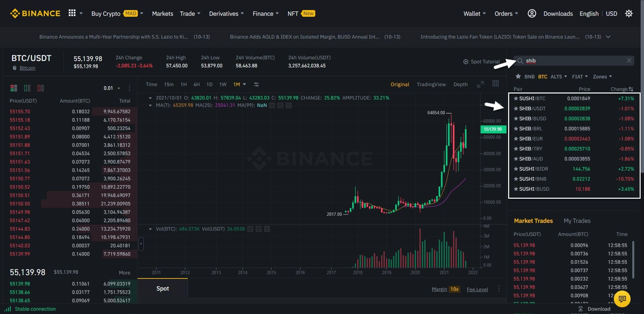Switch to TradingView chart tab
The width and height of the screenshot is (644, 314).
pyautogui.click(x=431, y=84)
